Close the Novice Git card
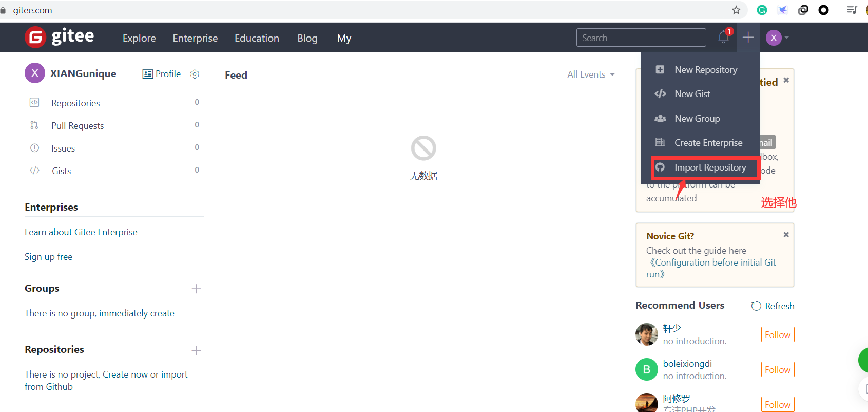 point(786,235)
